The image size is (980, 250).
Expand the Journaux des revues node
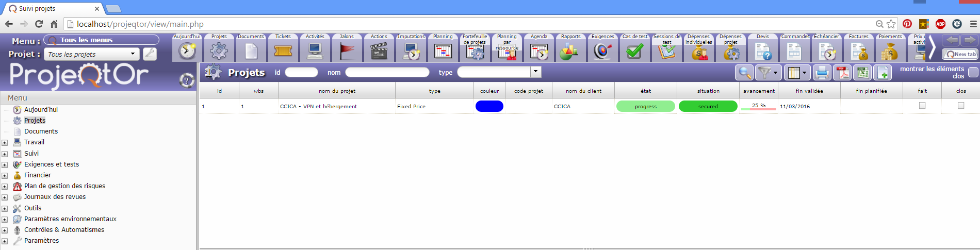point(5,197)
